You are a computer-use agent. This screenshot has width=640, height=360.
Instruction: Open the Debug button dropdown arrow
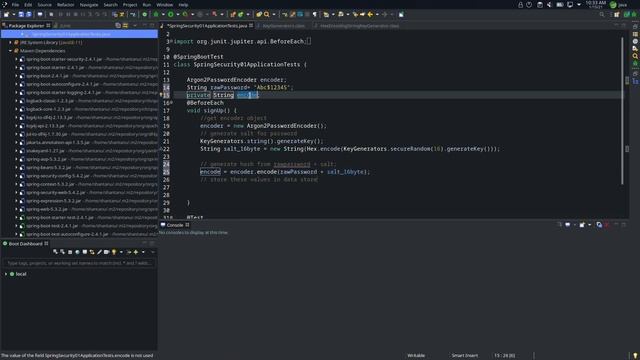coord(163,14)
